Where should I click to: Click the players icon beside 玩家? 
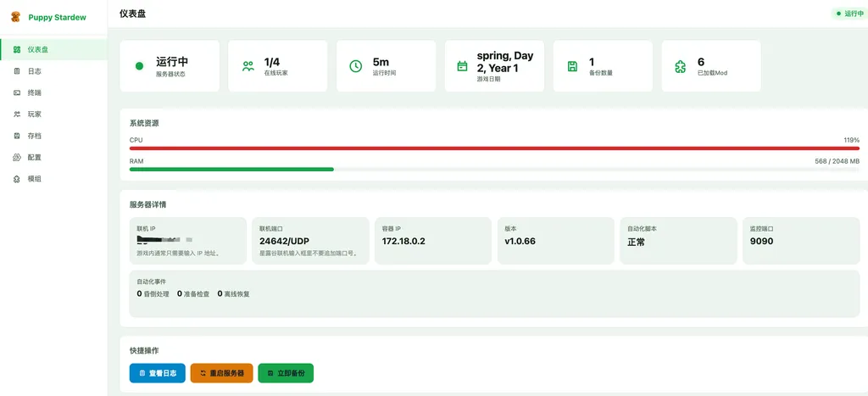coord(17,114)
